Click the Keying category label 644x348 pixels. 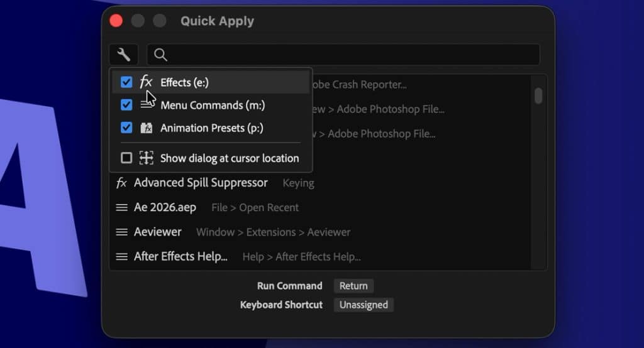298,183
